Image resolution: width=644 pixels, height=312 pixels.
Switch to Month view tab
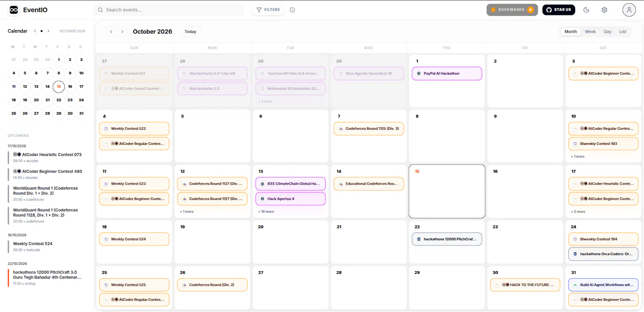[x=570, y=31]
